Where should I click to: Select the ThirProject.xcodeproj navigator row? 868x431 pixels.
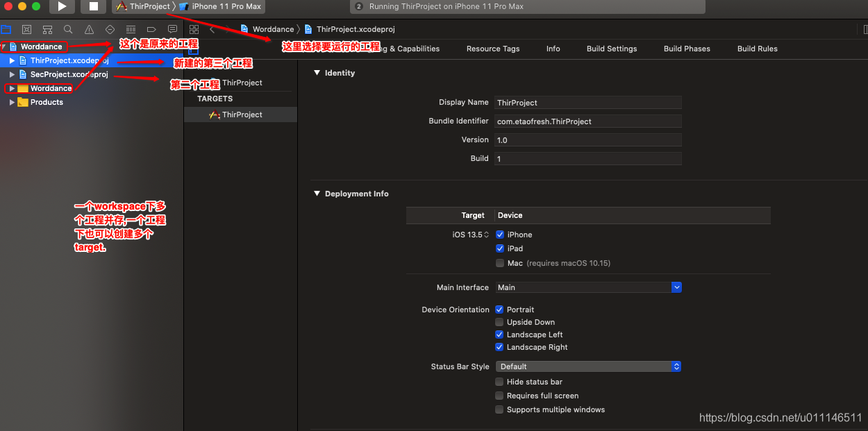click(x=92, y=61)
